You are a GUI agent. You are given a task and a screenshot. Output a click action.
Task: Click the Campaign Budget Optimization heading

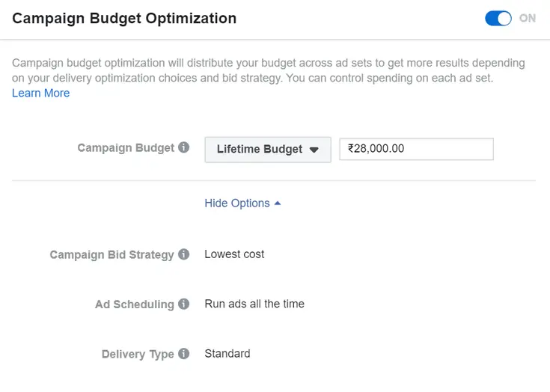coord(124,19)
